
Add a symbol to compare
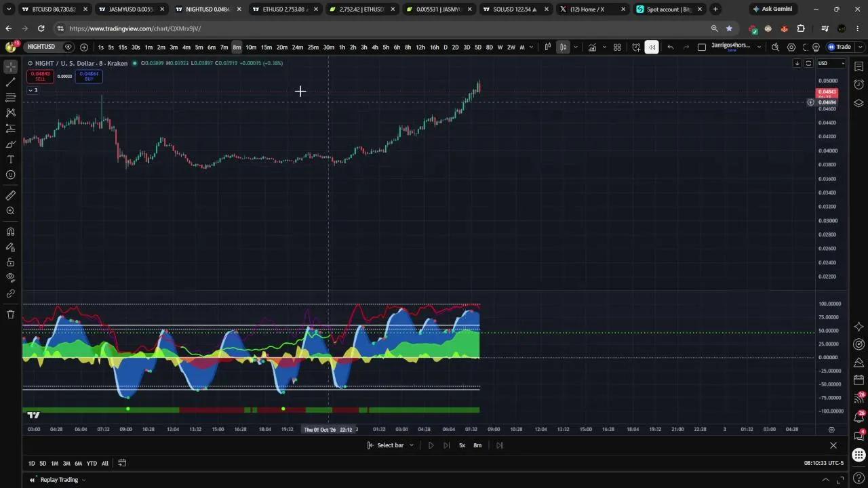tap(84, 47)
